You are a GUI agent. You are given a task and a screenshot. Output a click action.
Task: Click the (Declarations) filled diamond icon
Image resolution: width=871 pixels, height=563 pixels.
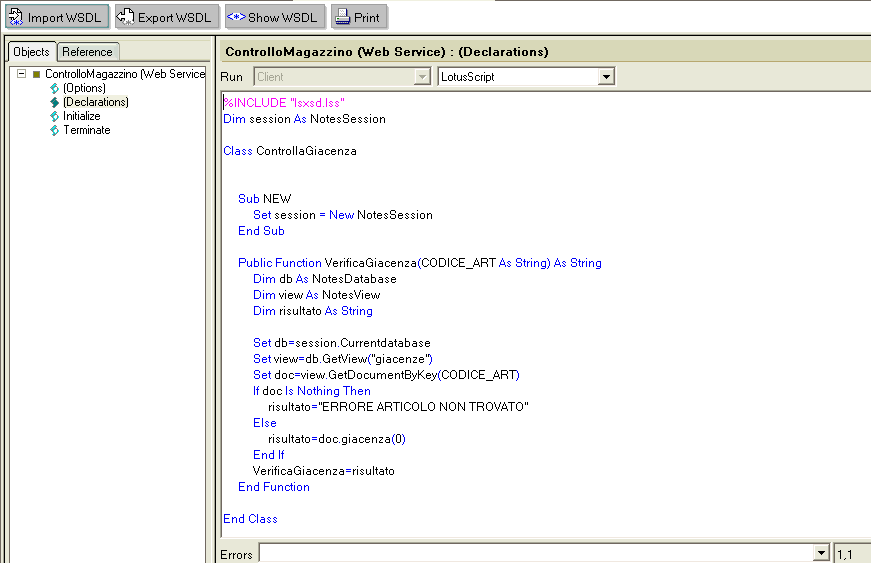tap(54, 102)
